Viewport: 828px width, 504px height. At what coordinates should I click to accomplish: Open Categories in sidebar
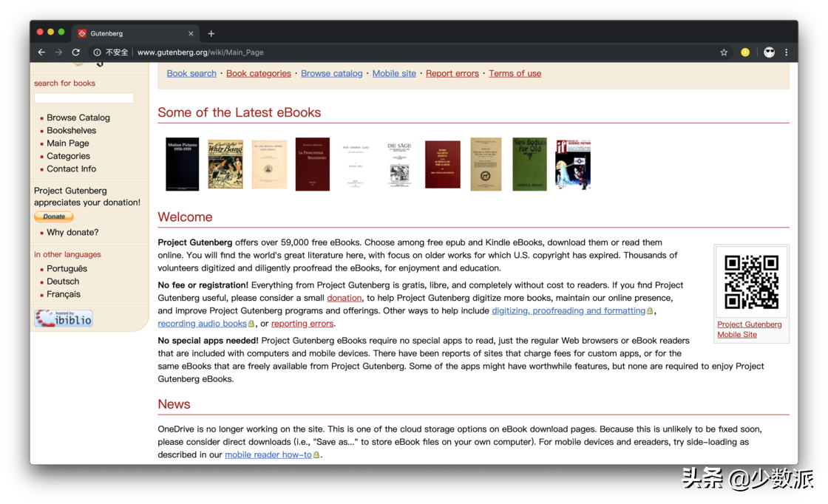(68, 156)
